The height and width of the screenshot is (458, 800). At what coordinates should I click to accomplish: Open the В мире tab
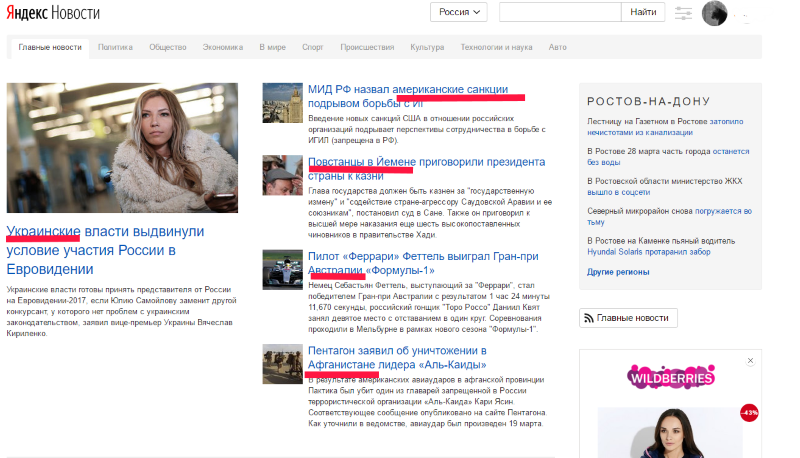pyautogui.click(x=272, y=47)
